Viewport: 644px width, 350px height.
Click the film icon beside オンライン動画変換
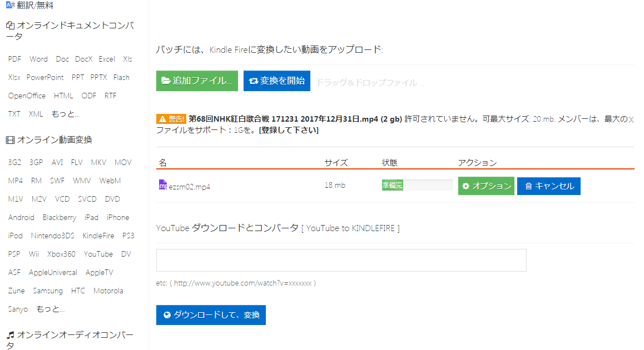click(10, 140)
